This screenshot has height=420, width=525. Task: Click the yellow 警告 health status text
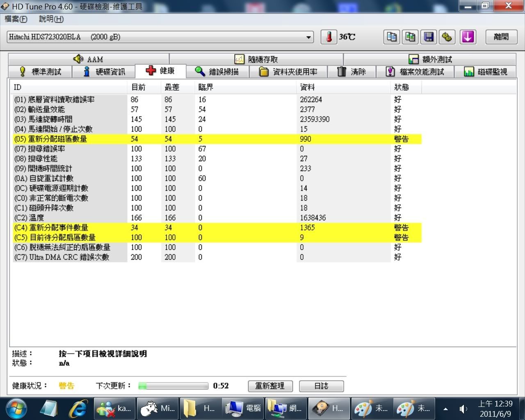(66, 386)
